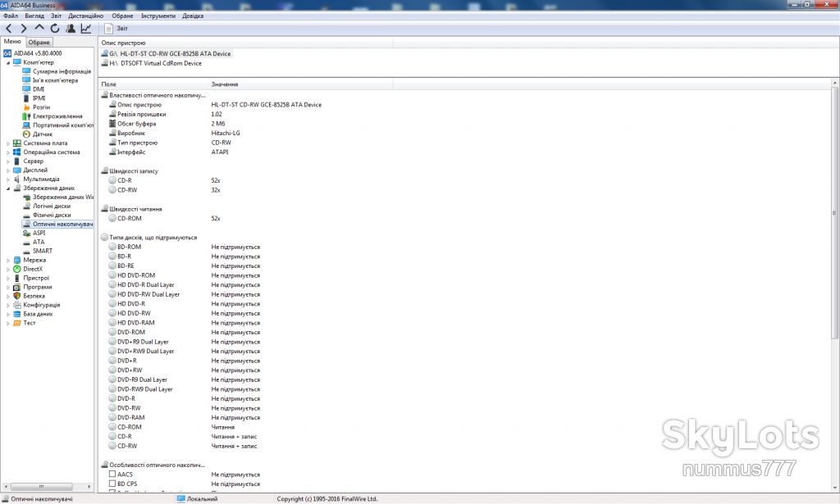Toggle the BD CPS checkbox
Screen dimensions: 840x504
pos(112,484)
